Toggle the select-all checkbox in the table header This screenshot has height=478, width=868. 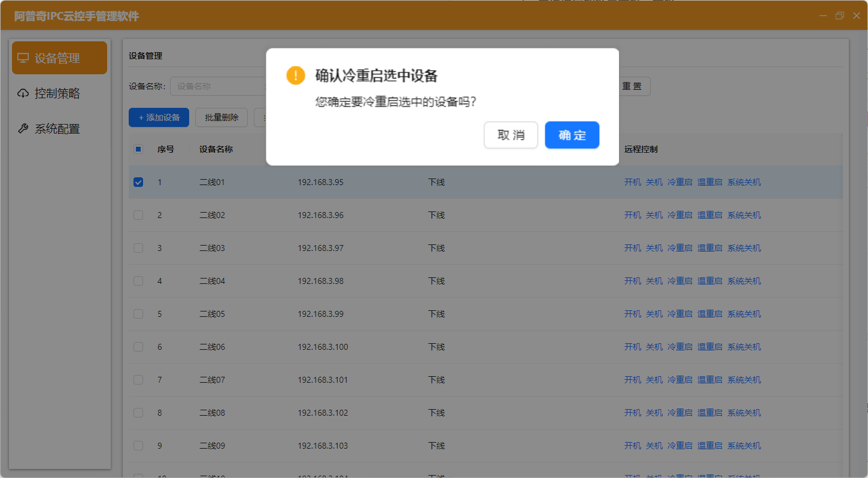(x=138, y=149)
